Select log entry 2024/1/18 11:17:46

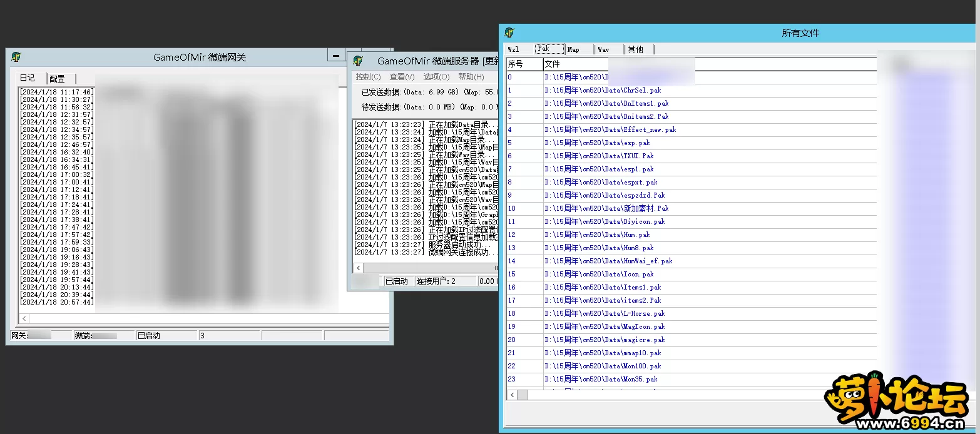point(57,92)
